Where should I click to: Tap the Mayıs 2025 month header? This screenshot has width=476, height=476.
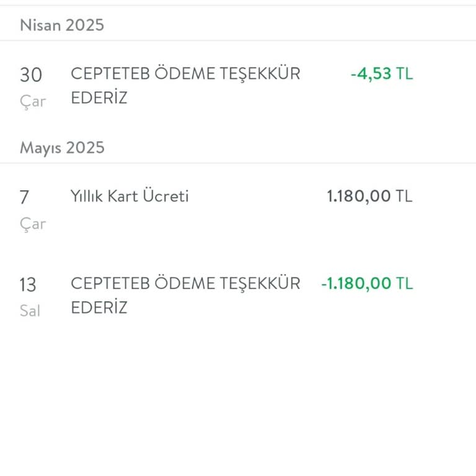click(x=62, y=148)
